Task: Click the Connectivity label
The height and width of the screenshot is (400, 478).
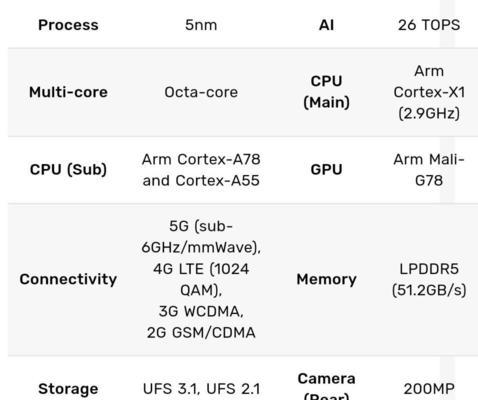Action: (68, 279)
